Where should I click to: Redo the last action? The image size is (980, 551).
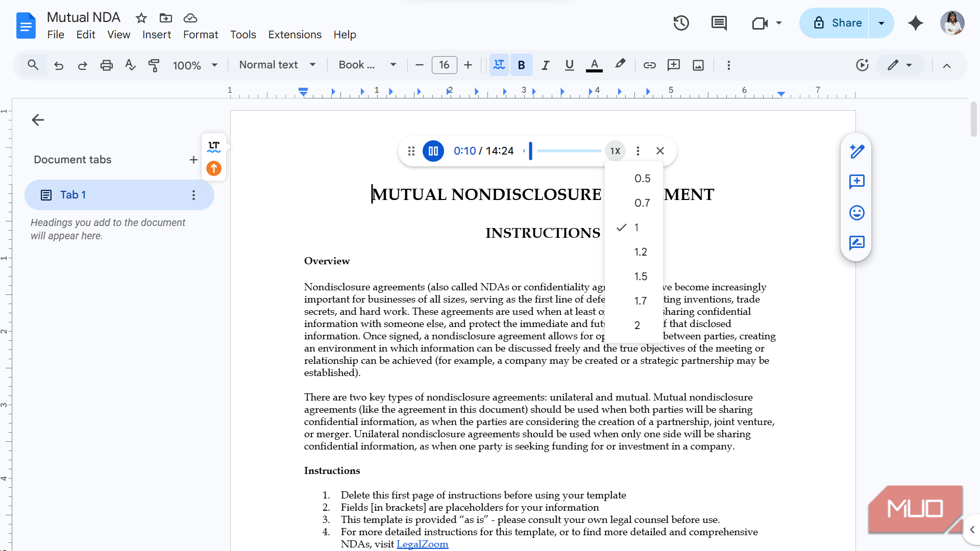[x=82, y=65]
